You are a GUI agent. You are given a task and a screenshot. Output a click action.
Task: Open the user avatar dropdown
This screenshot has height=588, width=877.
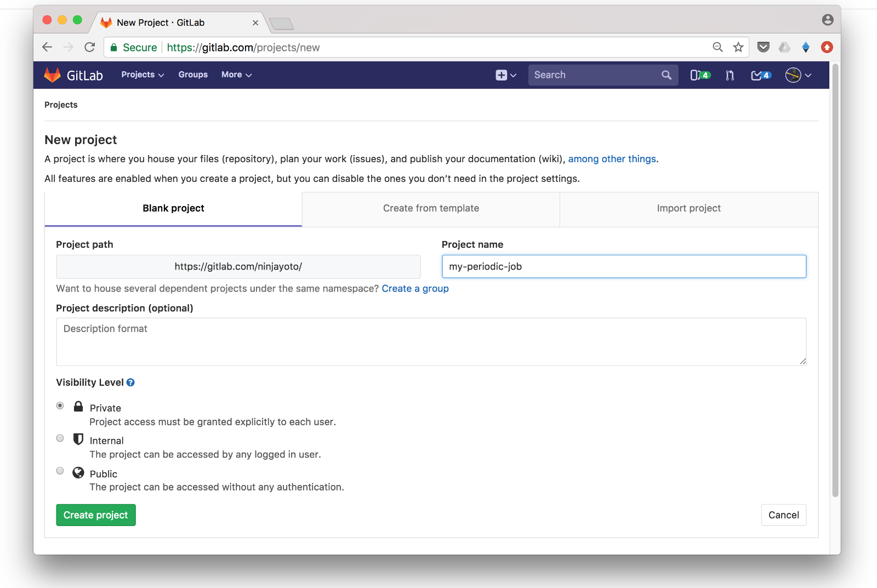pyautogui.click(x=798, y=75)
